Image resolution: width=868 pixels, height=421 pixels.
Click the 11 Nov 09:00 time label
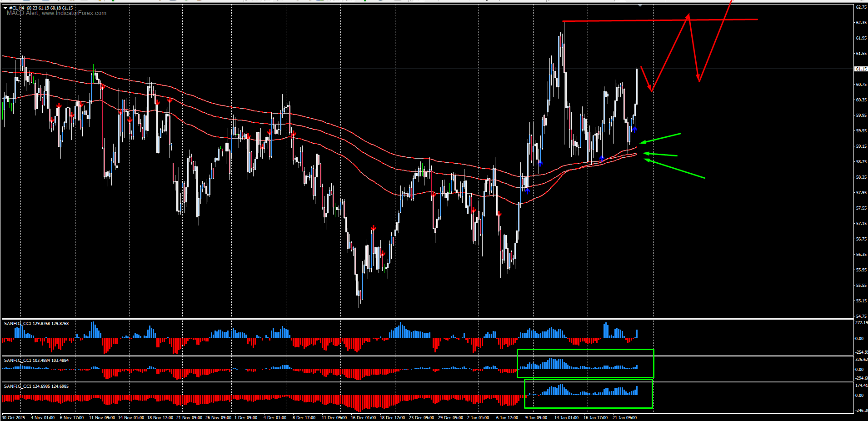point(102,418)
